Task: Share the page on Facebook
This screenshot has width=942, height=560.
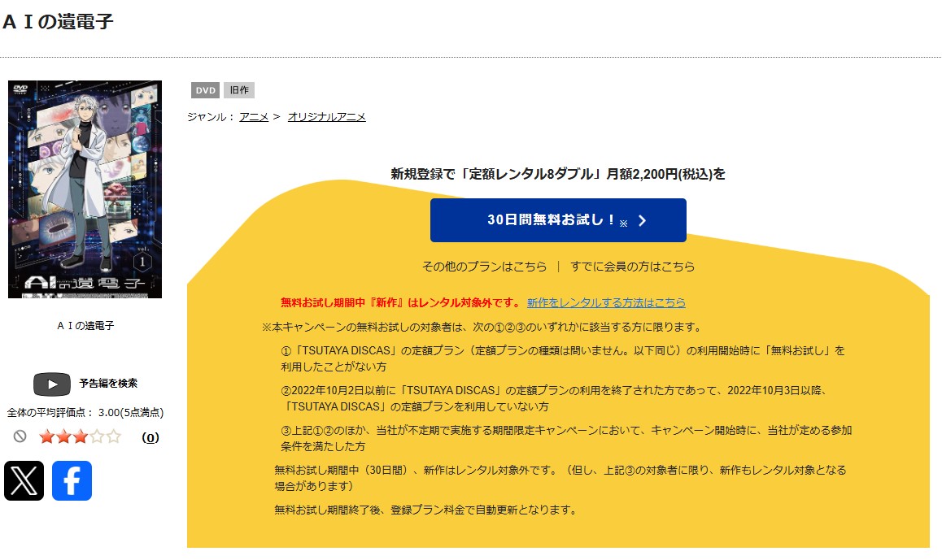Action: tap(72, 482)
